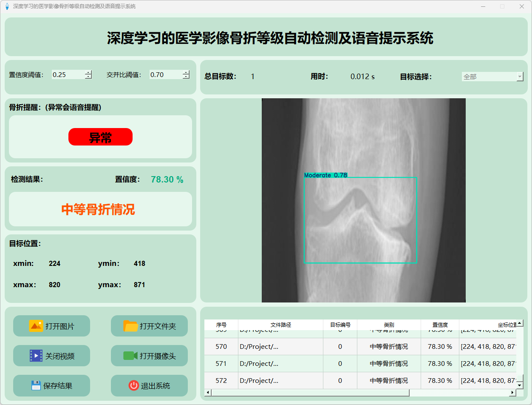Click coordinates cell in row 570
This screenshot has height=405, width=532.
point(488,347)
